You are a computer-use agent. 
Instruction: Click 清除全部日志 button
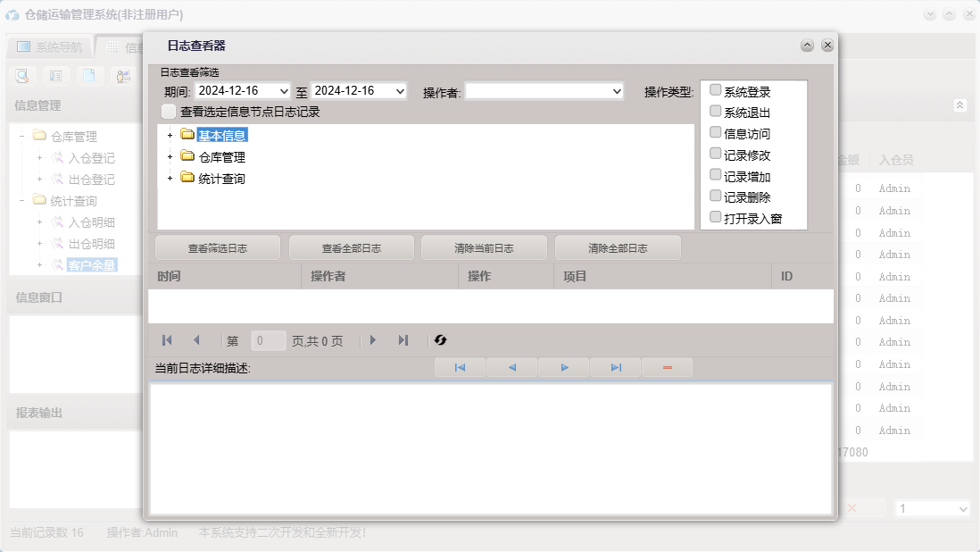(619, 248)
